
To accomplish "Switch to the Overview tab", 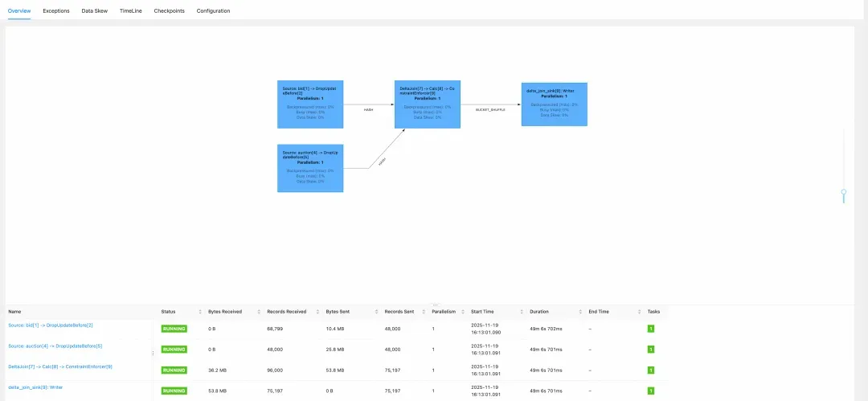I will 19,10.
